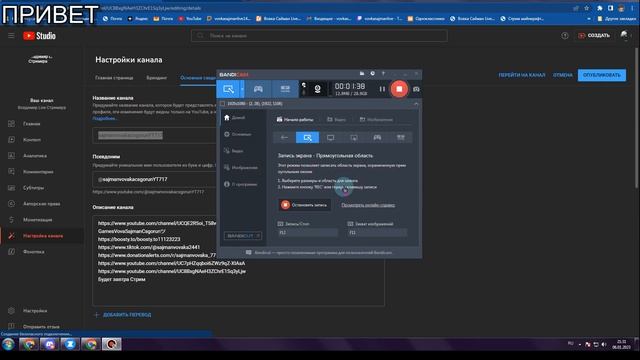640x360 pixels.
Task: Open Settings (Настройки) near the bottom of the YouTube Studio sidebar
Action: [35, 311]
